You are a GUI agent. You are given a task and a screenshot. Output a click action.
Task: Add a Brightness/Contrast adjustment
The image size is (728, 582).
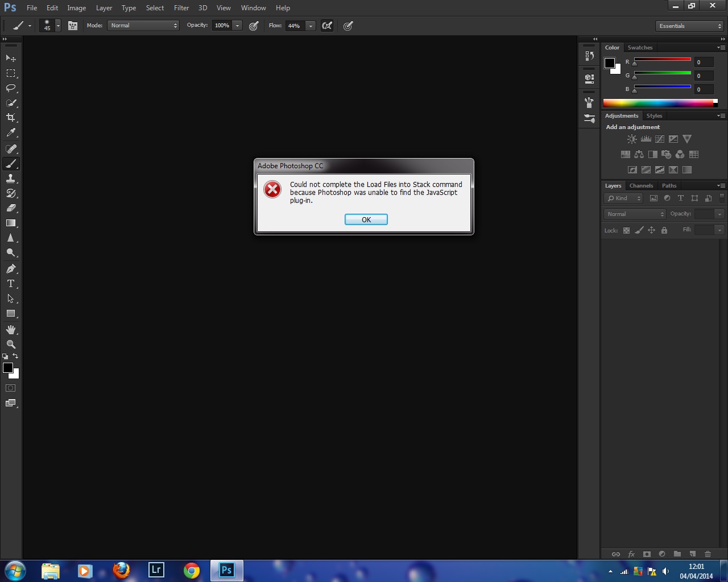[x=632, y=139]
